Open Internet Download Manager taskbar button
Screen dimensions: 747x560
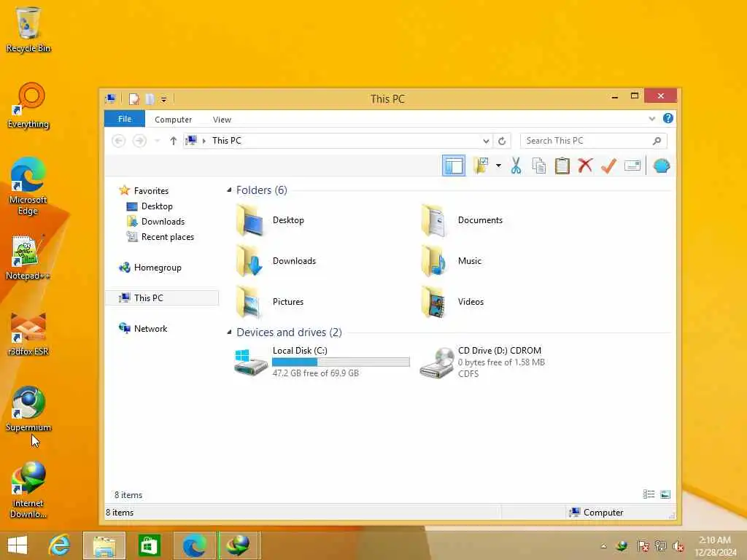pos(239,545)
